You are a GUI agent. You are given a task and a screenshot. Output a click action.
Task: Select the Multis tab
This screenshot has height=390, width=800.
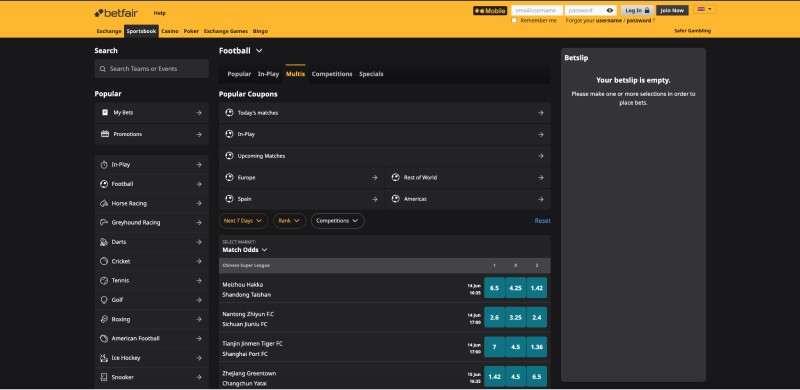click(295, 74)
